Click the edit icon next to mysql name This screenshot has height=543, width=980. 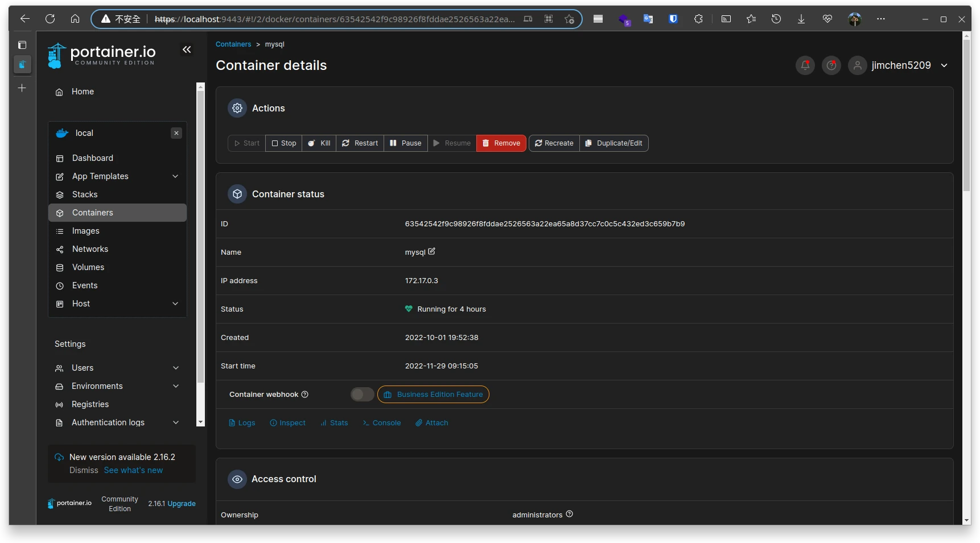click(431, 251)
